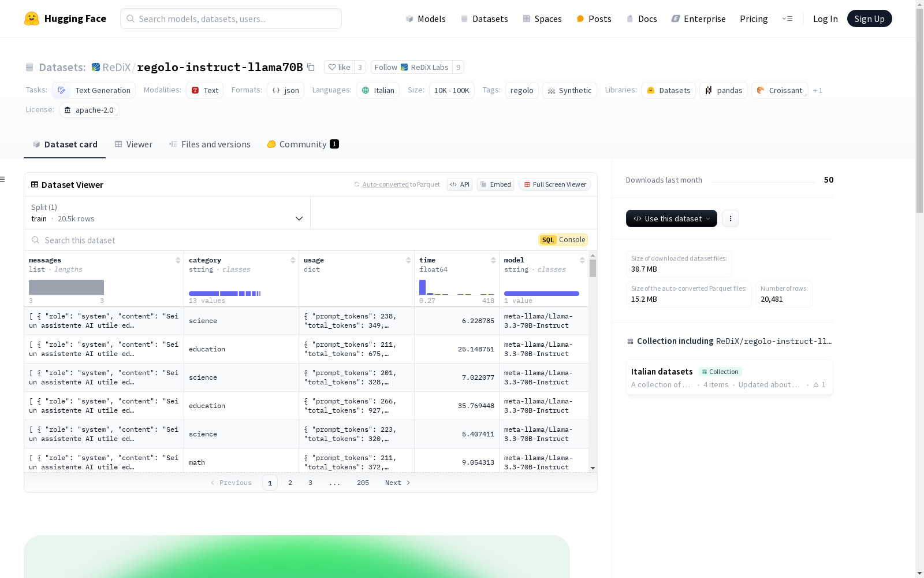Go to Datasets in top navigation

(x=484, y=18)
